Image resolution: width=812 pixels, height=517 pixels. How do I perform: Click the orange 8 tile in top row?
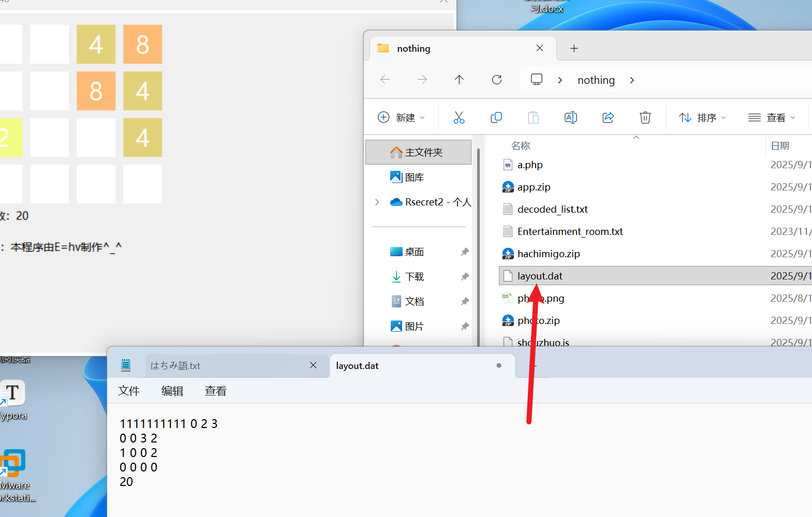tap(143, 45)
